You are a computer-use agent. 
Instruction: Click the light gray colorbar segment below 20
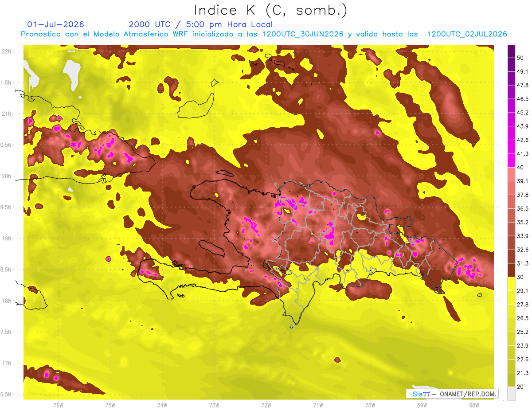511,394
